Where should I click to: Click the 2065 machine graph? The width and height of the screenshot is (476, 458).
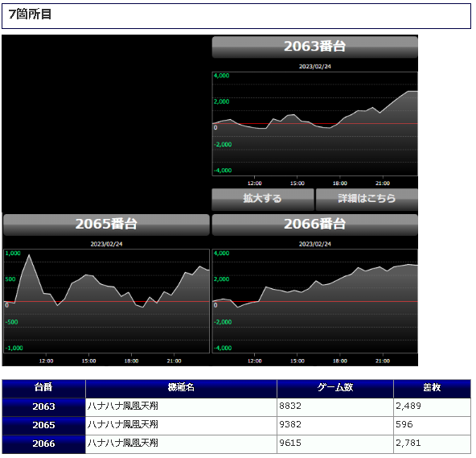pos(106,302)
